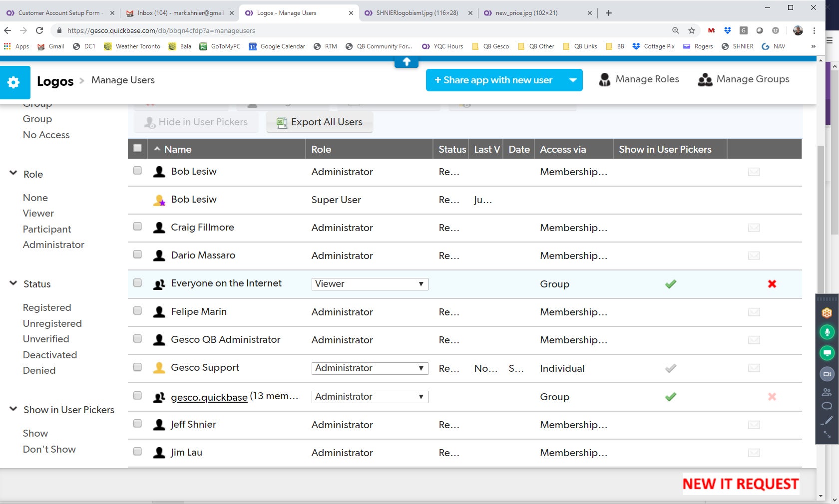Click the Logos app breadcrumb

click(55, 81)
